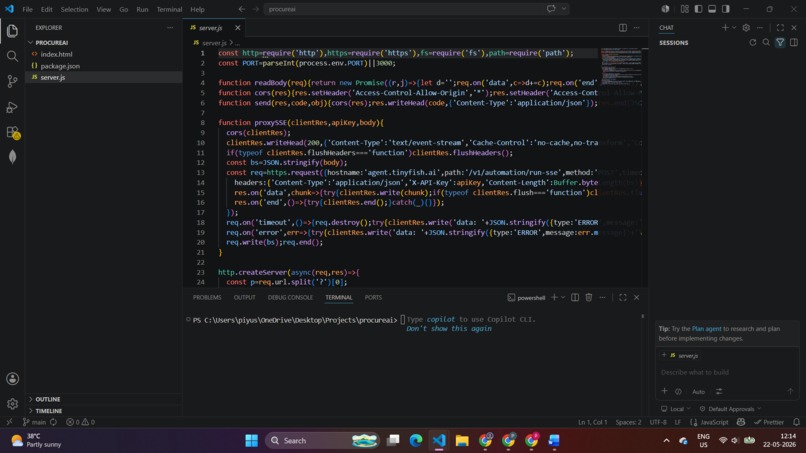Open the Accounts icon in activity bar
The image size is (806, 453).
click(x=12, y=379)
